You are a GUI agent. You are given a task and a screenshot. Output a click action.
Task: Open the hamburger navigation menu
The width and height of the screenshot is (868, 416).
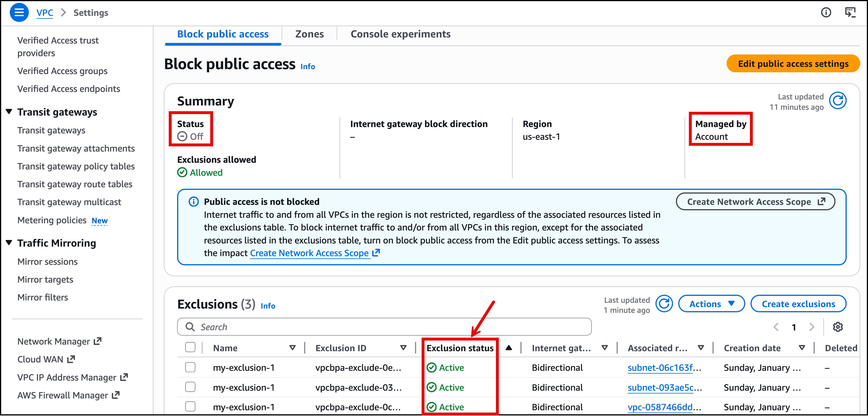[19, 12]
